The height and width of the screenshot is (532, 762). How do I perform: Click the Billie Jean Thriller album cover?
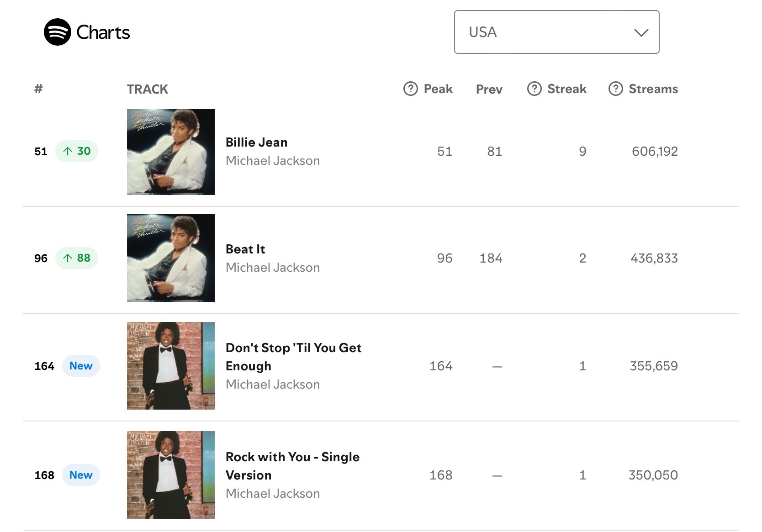tap(171, 152)
